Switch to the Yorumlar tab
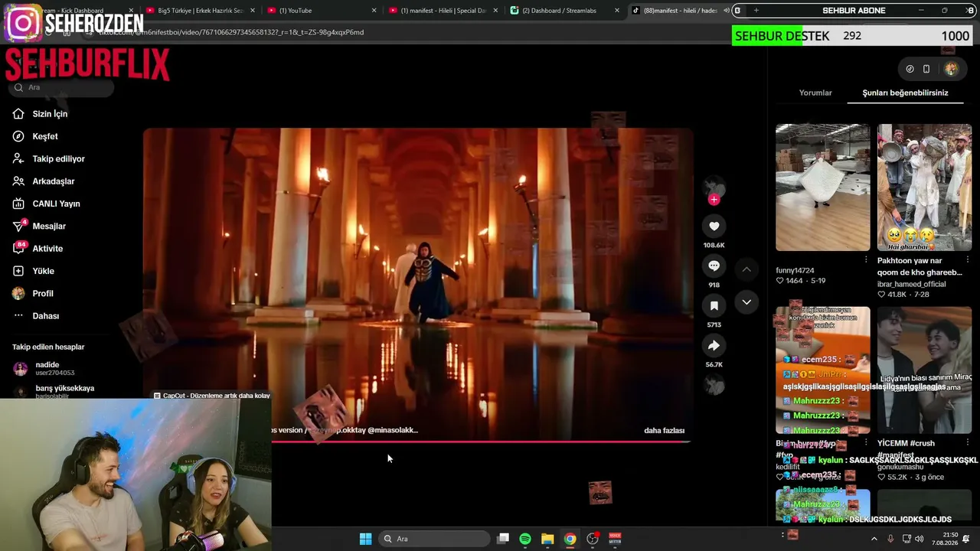This screenshot has height=551, width=980. click(815, 93)
